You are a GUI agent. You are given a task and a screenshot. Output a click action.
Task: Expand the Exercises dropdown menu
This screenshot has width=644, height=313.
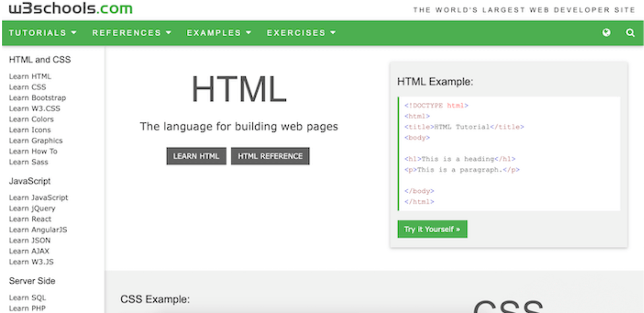click(x=301, y=33)
